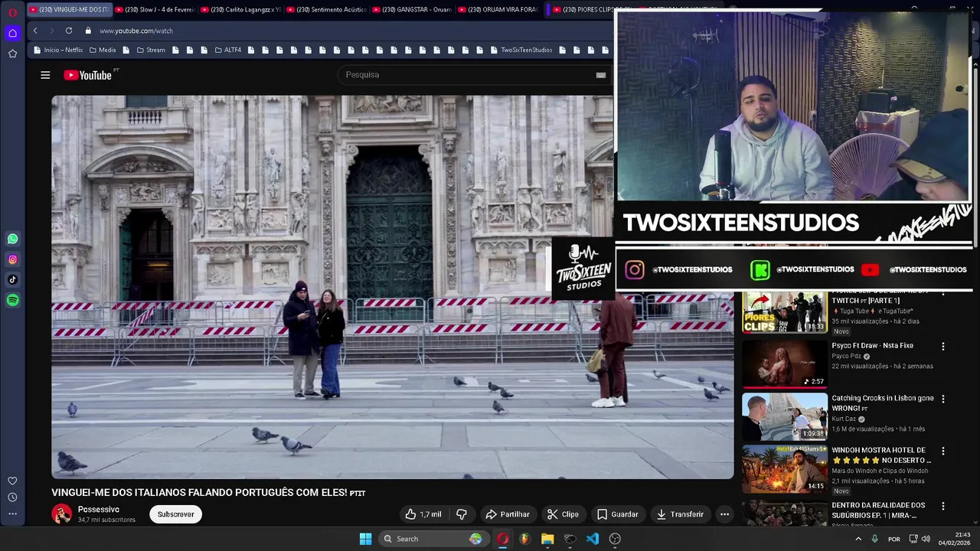Click the POR language indicator
Screen dimensions: 980x551
click(x=894, y=539)
